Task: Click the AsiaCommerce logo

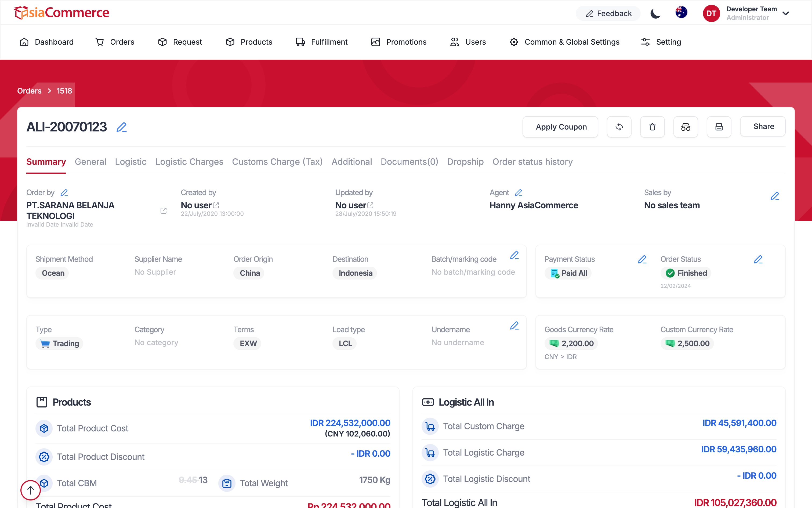Action: [62, 12]
